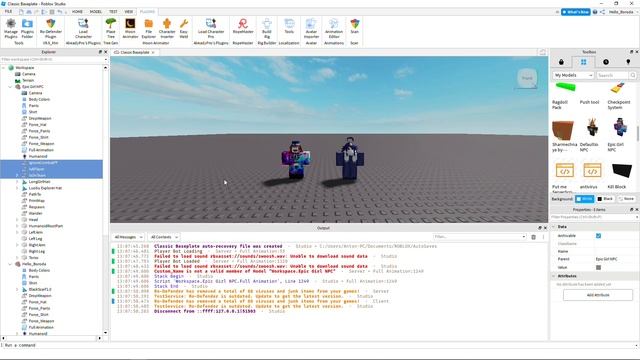Collapse the Workspace node
The width and height of the screenshot is (640, 360).
pyautogui.click(x=4, y=68)
